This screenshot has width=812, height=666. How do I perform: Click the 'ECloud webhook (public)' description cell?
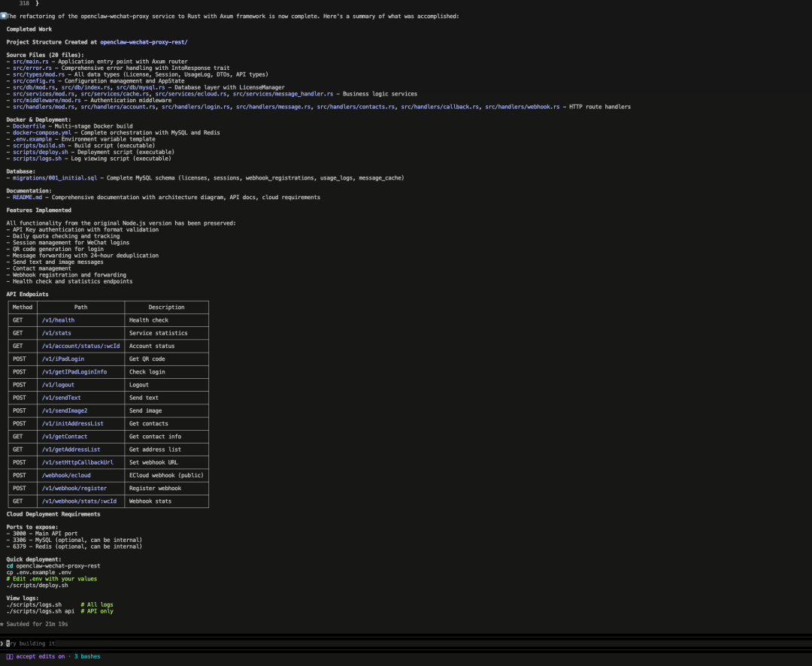pyautogui.click(x=166, y=475)
